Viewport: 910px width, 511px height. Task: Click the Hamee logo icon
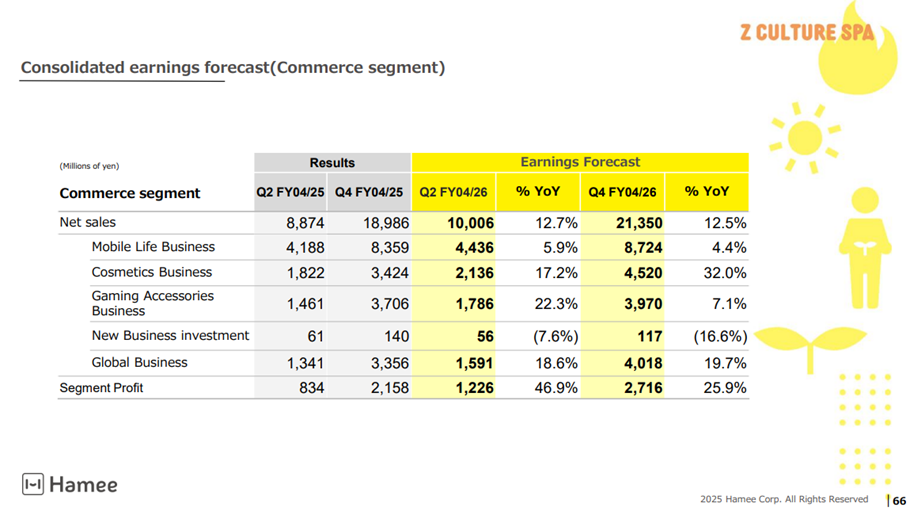click(x=32, y=485)
